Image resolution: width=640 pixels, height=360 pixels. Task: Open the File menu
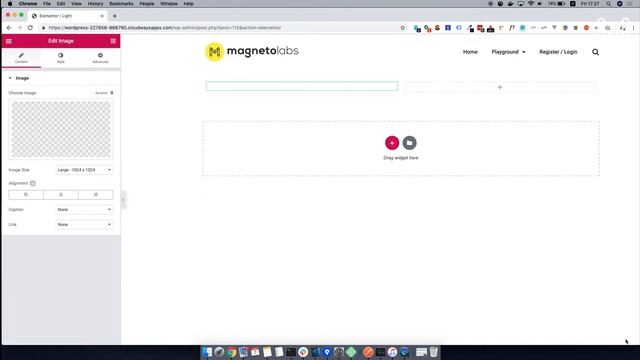coord(47,4)
